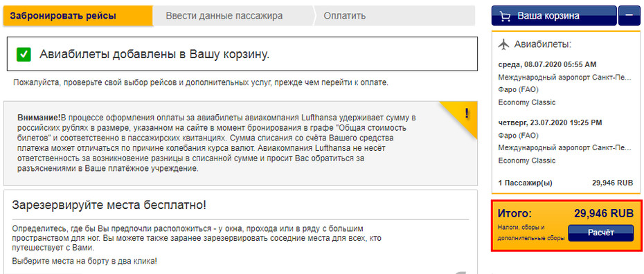Image resolution: width=644 pixels, height=274 pixels.
Task: Go to 'Ввести данные пассажира' step
Action: [224, 16]
